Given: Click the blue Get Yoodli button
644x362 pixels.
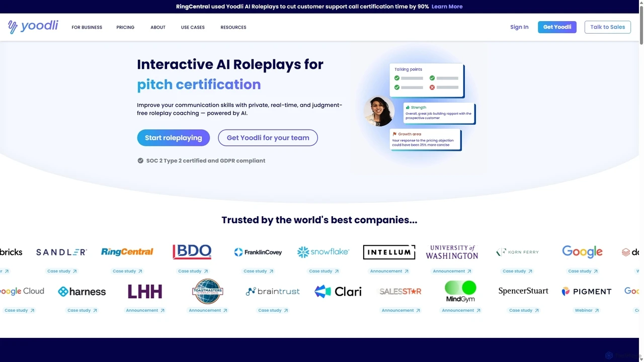Looking at the screenshot, I should tap(557, 27).
